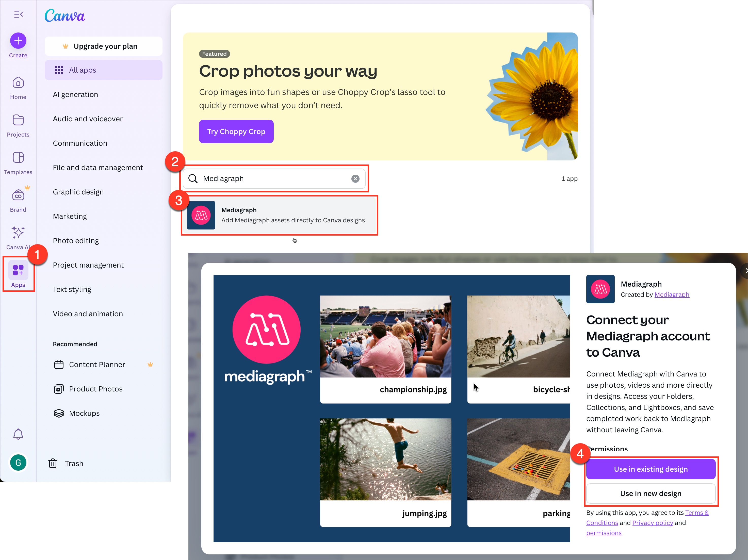The image size is (748, 560).
Task: Open notifications via the bell icon
Action: (18, 434)
